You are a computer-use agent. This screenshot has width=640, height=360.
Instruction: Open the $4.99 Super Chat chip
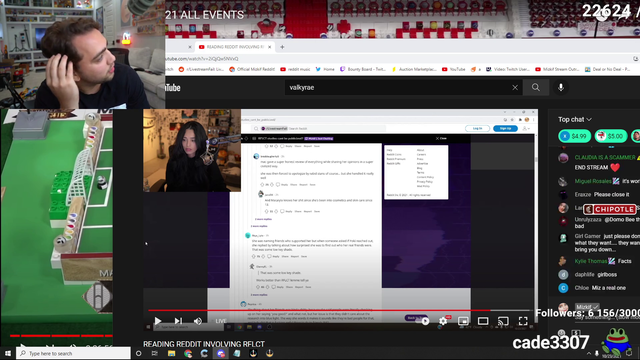coord(575,136)
